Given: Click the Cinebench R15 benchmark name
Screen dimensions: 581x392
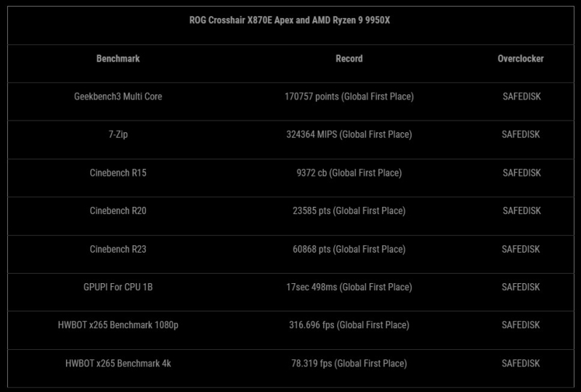Looking at the screenshot, I should 118,173.
